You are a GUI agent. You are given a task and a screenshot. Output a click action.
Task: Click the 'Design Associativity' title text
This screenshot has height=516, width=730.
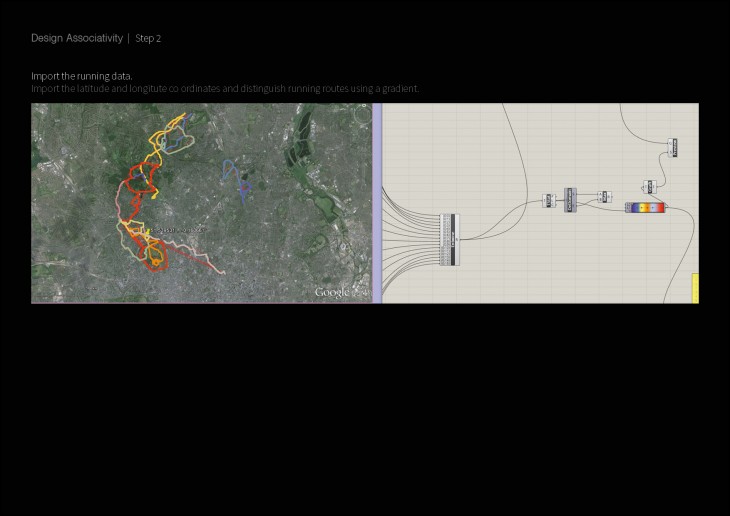[x=77, y=38]
